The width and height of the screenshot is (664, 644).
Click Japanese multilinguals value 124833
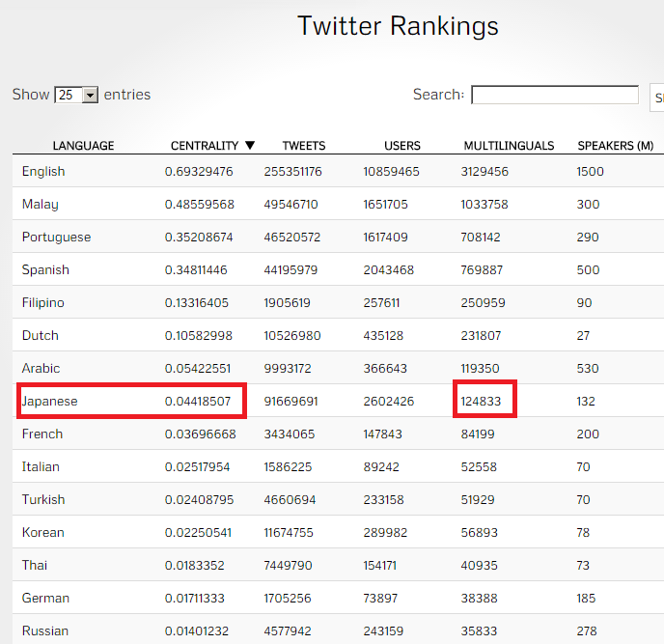[481, 402]
